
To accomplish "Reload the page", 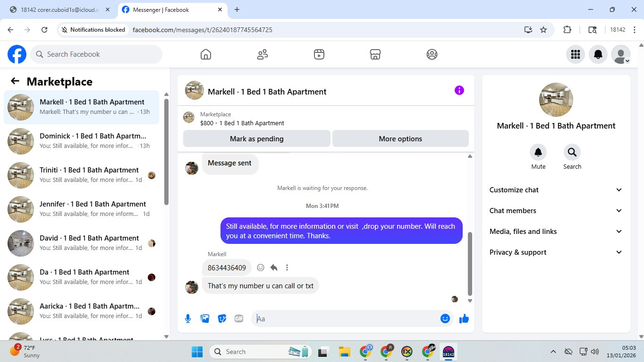I will click(x=44, y=30).
